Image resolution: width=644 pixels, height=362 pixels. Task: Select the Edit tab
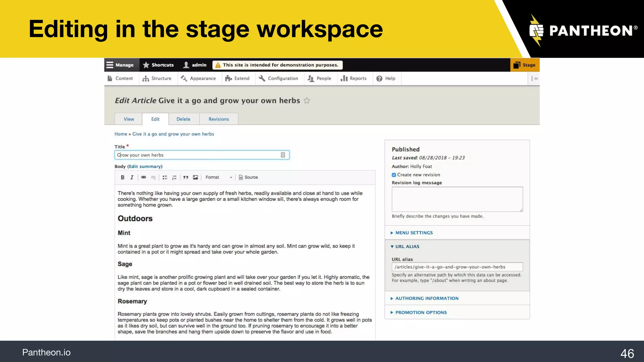(x=155, y=119)
